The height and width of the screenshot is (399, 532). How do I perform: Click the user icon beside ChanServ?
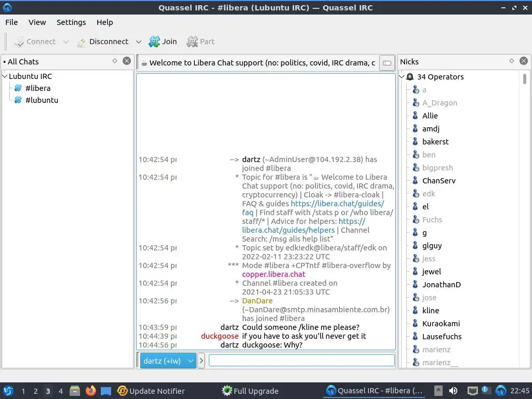415,180
